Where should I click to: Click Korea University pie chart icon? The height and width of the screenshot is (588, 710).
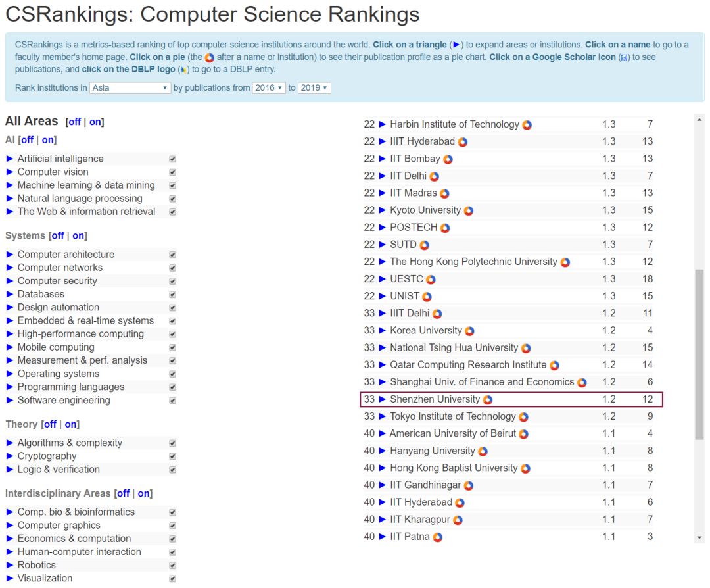[469, 331]
